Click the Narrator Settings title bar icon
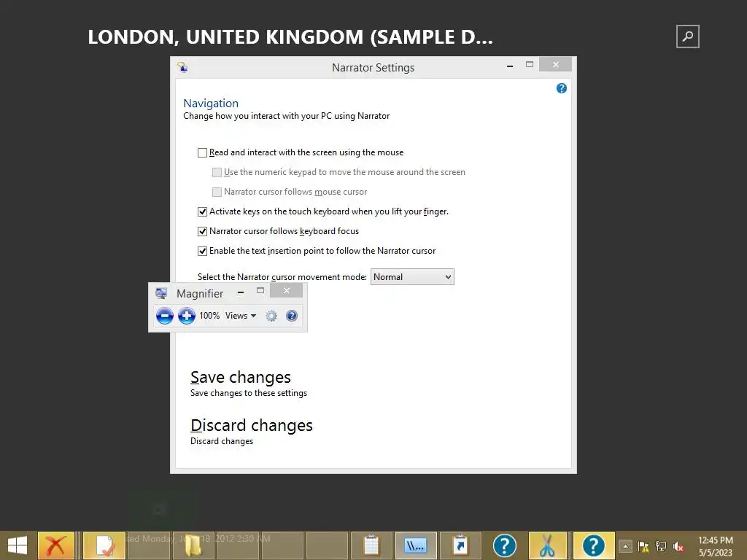This screenshot has height=560, width=747. pos(182,67)
